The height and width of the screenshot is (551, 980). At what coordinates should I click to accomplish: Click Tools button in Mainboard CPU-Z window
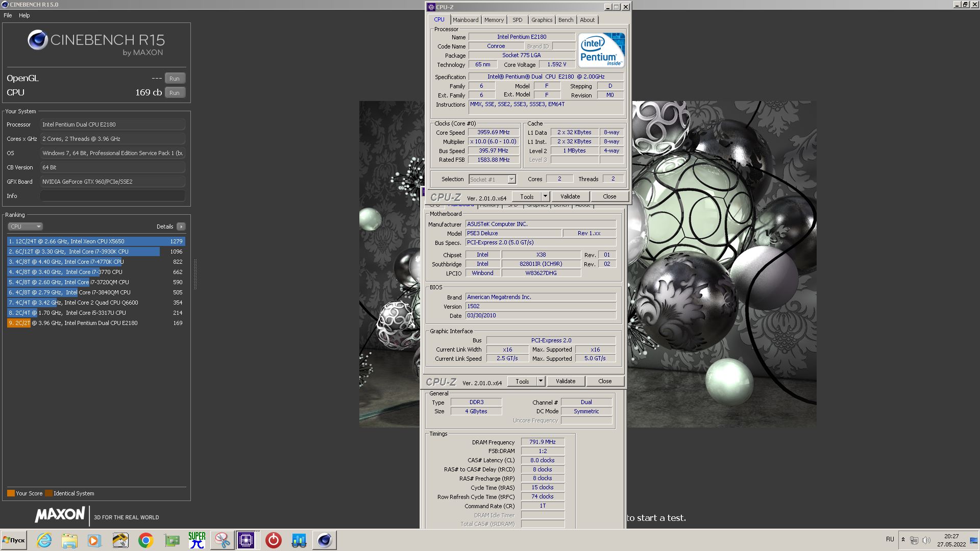coord(522,381)
